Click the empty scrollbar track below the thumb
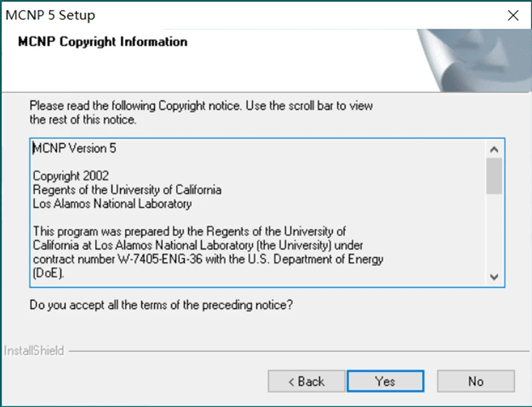 click(494, 230)
